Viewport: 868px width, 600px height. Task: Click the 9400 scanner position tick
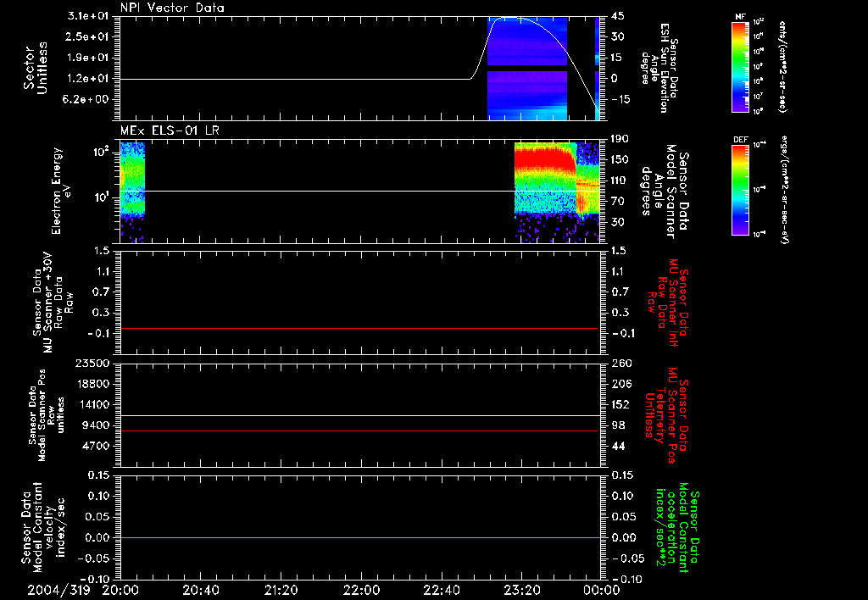[x=97, y=425]
